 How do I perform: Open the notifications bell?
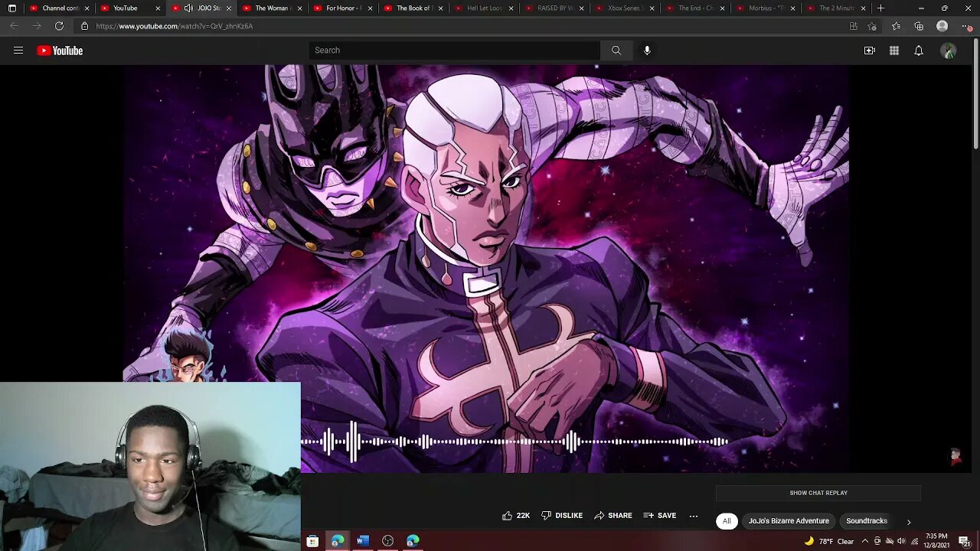[x=919, y=51]
